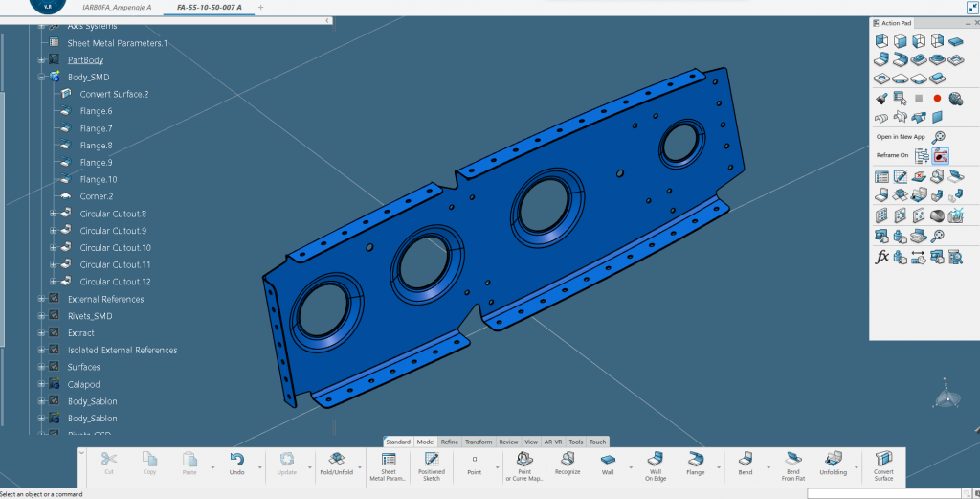Open the Flange tool dropdown arrow

[719, 466]
